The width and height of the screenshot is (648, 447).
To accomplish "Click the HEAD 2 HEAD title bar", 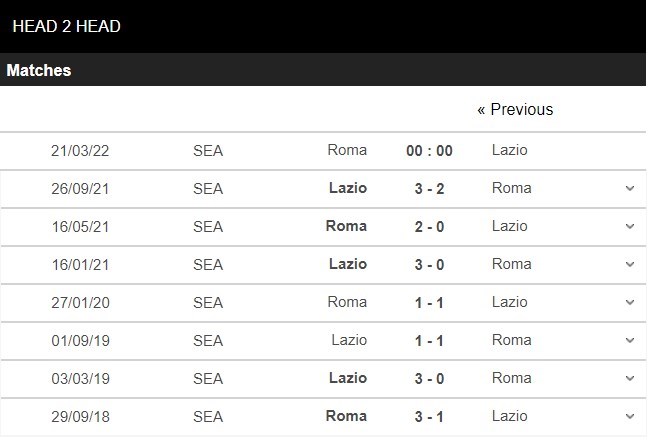I will [x=67, y=26].
